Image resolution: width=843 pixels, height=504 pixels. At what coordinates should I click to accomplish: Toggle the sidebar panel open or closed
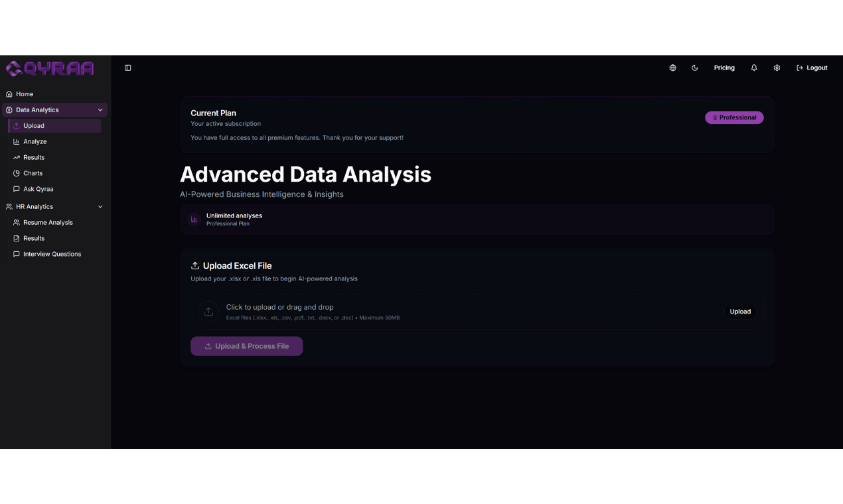(x=127, y=68)
